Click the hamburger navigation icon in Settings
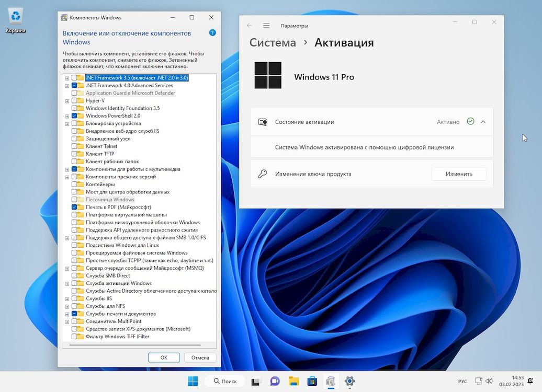Screen dimensions: 542x392 [x=266, y=26]
